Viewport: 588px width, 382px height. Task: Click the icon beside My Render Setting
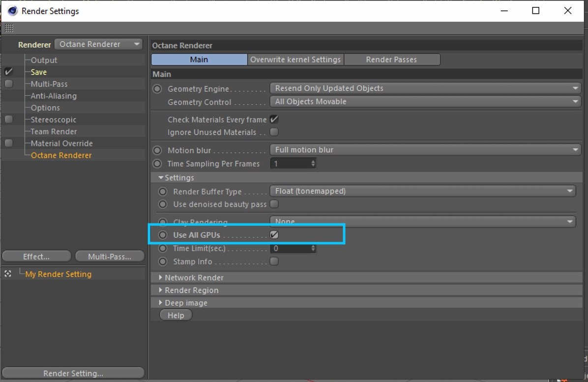coord(8,274)
